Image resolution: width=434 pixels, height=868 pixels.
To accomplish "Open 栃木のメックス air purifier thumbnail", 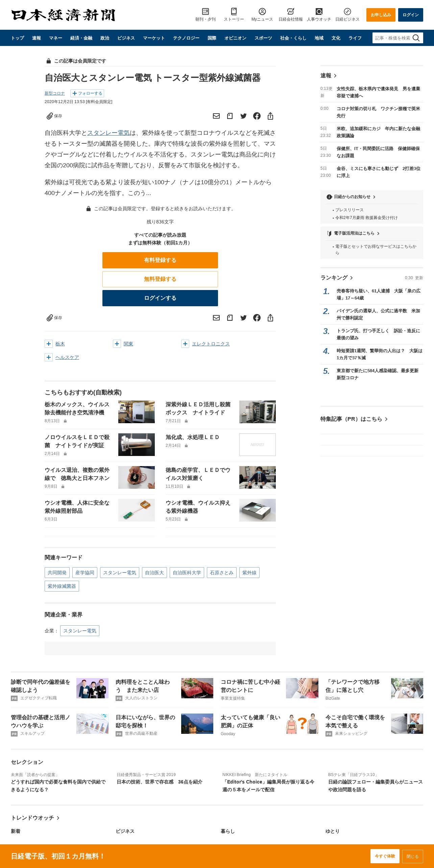I will click(137, 412).
